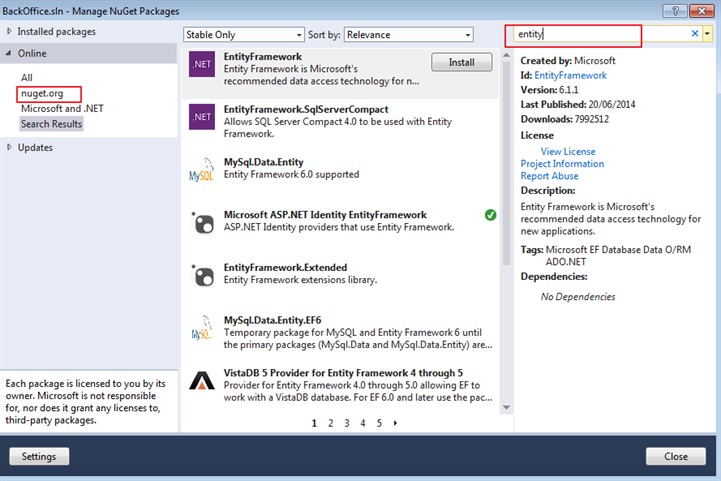Open the Sort by Relevance dropdown
The height and width of the screenshot is (481, 721).
point(408,34)
